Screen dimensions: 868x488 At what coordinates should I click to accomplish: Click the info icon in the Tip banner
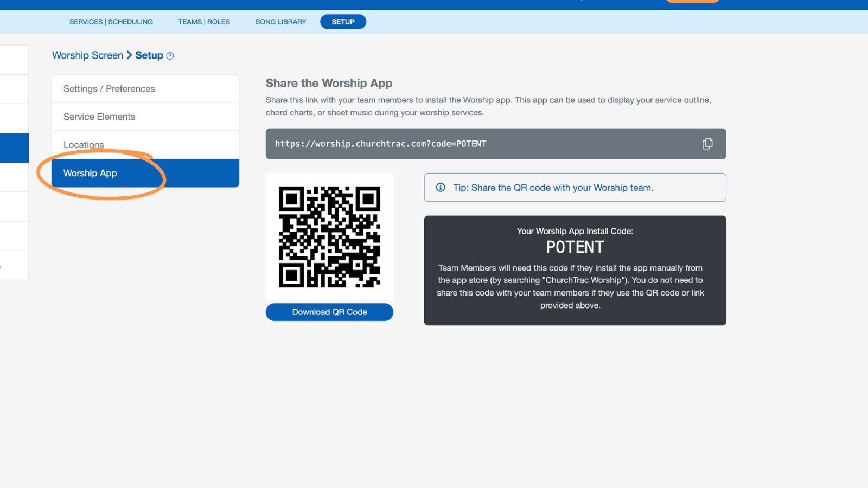tap(440, 188)
